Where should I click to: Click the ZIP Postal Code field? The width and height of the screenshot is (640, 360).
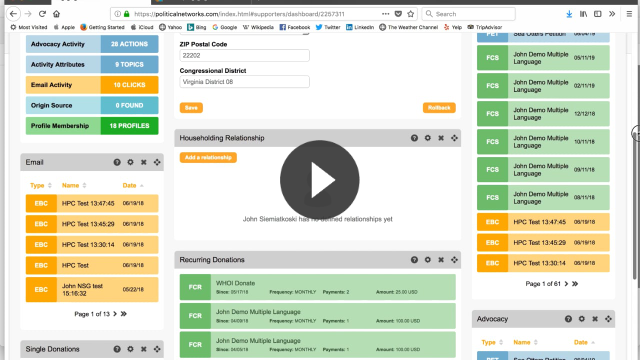coord(244,56)
